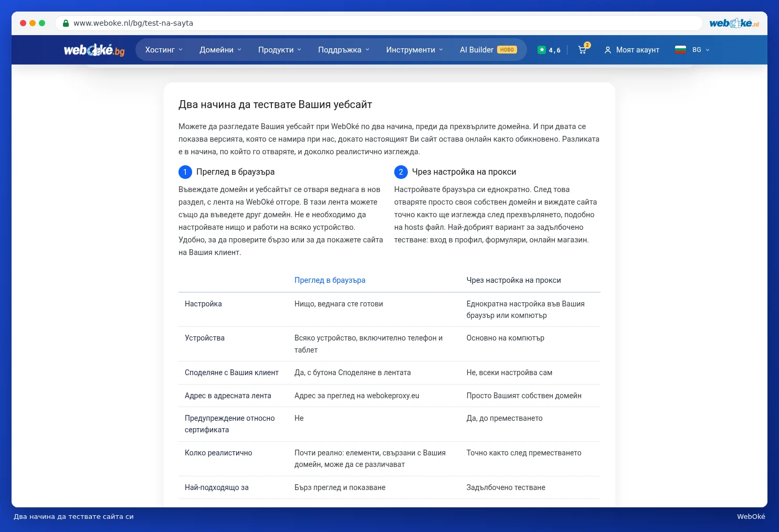This screenshot has width=779, height=532.
Task: Open the Поддръжка dropdown
Action: click(x=344, y=50)
